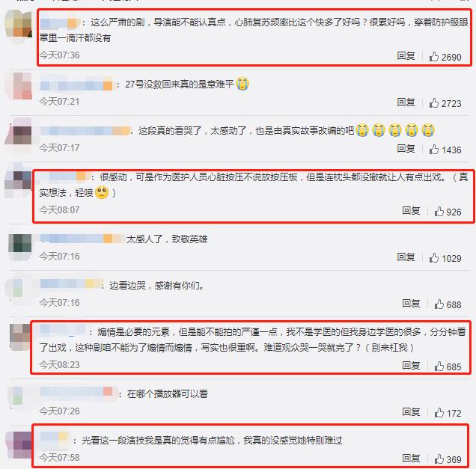Reply to the 27号没救回来 comment
Screen dimensions: 476x469
tap(406, 102)
